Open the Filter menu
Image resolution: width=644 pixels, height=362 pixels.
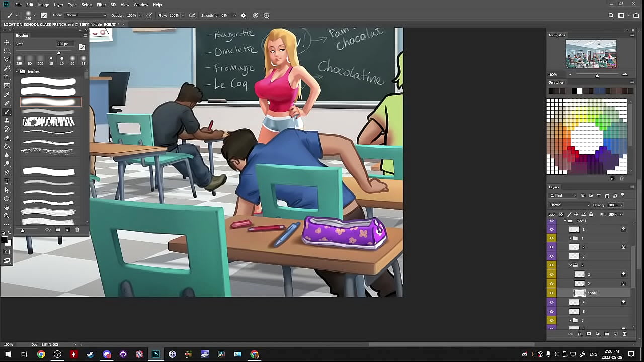tap(101, 5)
